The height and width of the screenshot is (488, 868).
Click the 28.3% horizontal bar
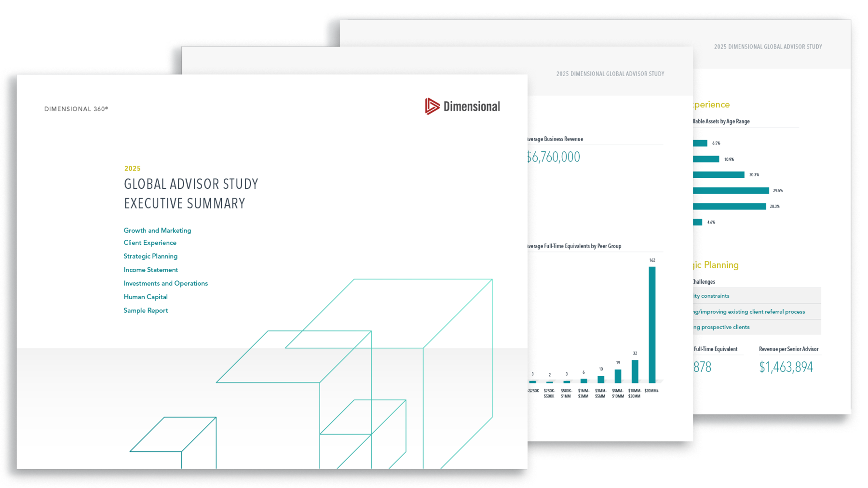730,207
